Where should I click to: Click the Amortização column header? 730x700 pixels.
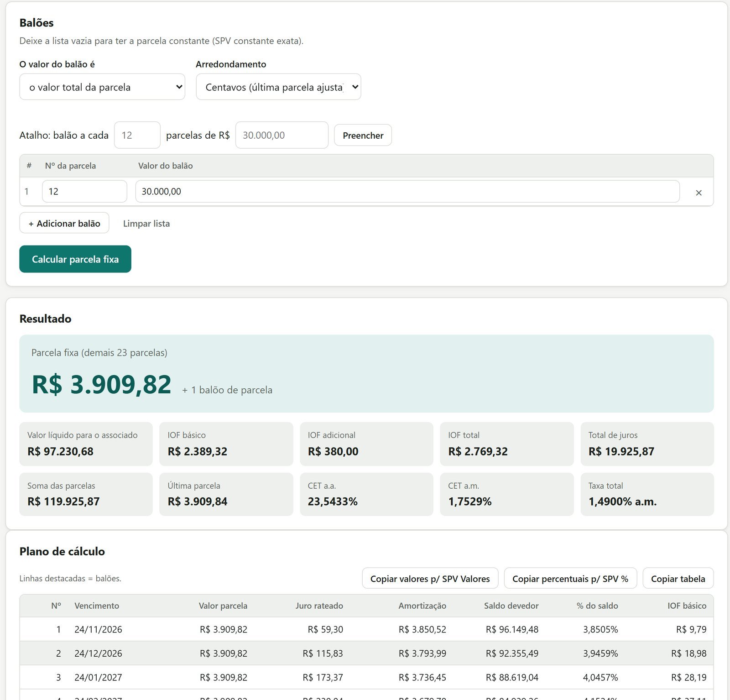click(x=422, y=606)
